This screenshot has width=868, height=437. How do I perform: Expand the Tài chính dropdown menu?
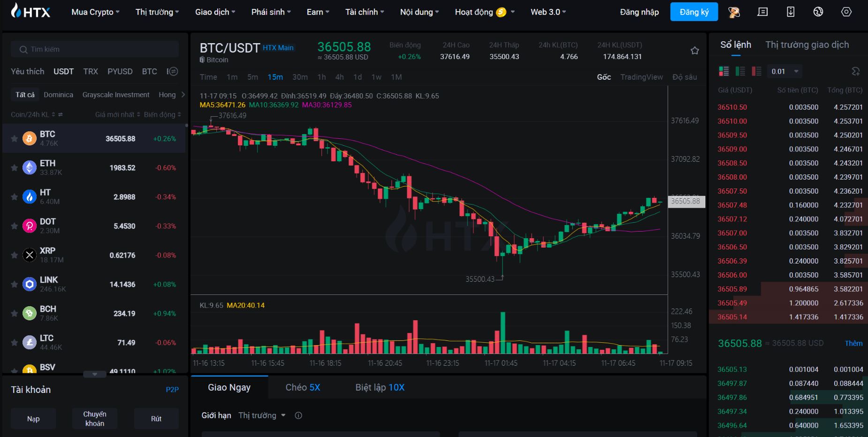365,12
